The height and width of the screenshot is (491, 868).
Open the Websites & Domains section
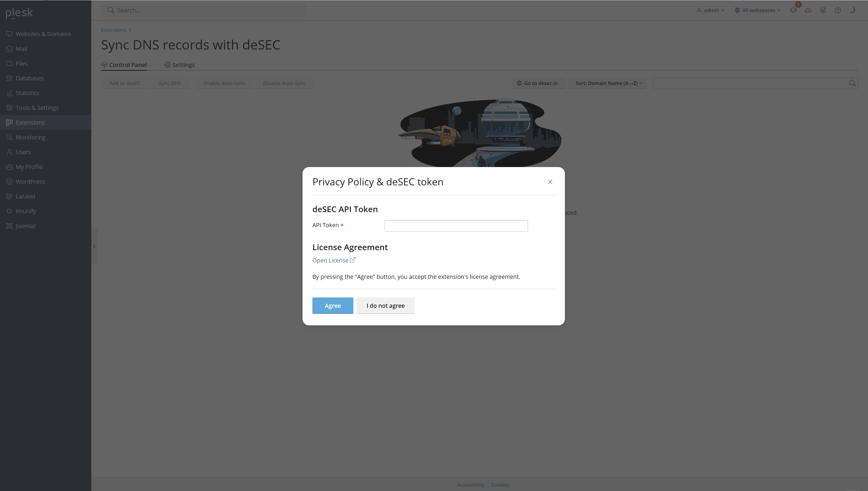coord(43,34)
